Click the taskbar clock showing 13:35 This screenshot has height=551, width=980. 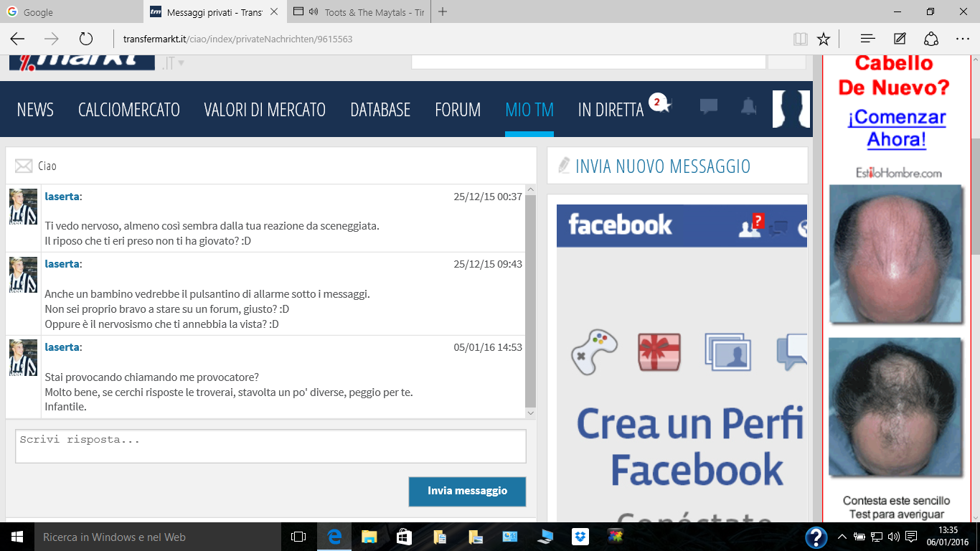(x=947, y=537)
